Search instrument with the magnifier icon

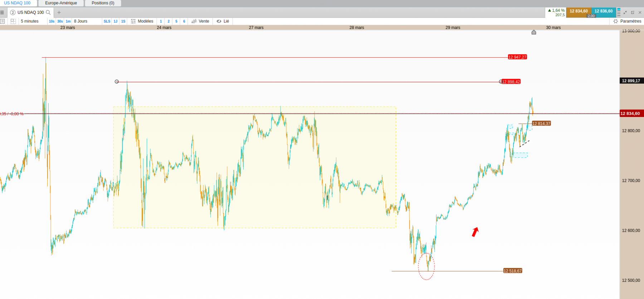[x=48, y=13]
